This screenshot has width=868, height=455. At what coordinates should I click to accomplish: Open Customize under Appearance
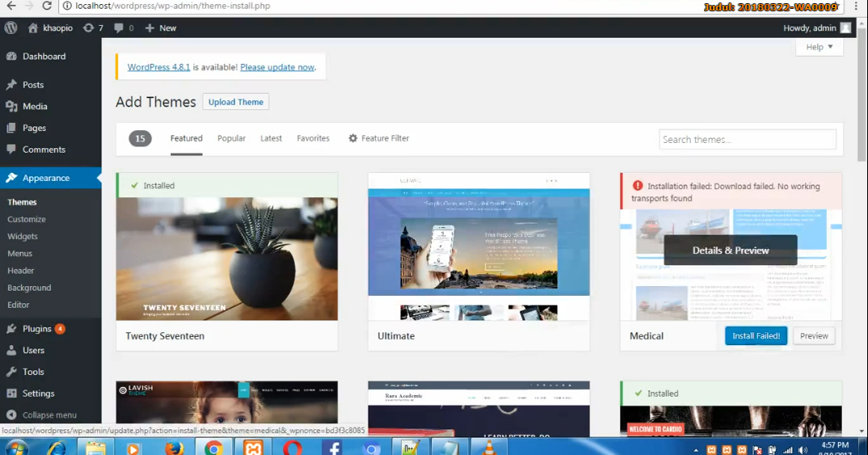[27, 219]
